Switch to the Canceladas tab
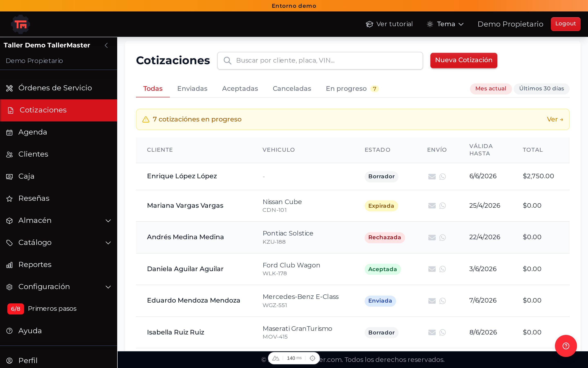Screen dimensions: 588x368 pyautogui.click(x=292, y=89)
